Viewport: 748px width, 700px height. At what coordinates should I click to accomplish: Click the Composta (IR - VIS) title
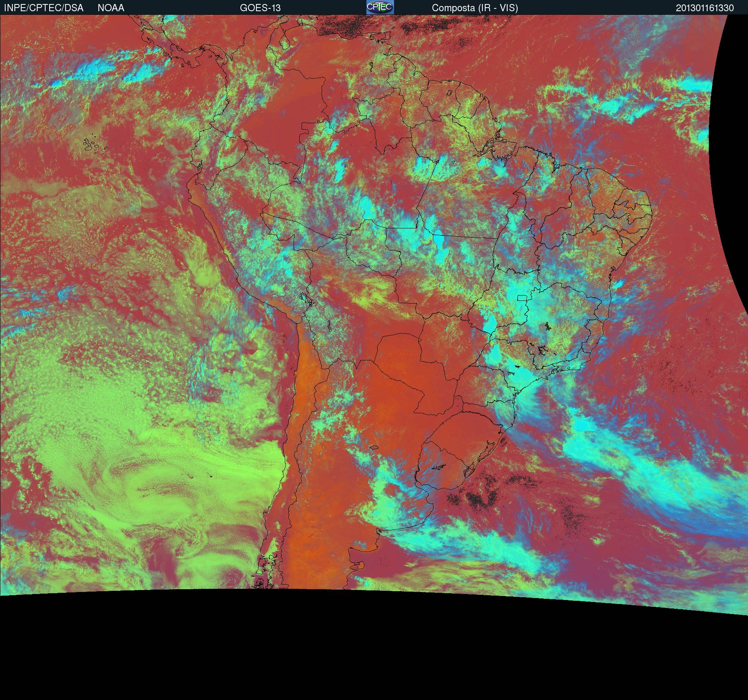pos(475,8)
